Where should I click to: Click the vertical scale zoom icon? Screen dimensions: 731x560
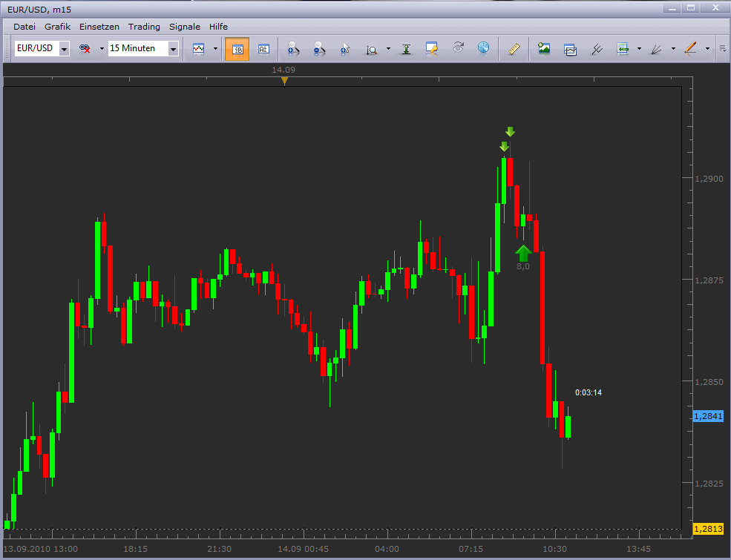click(x=371, y=50)
